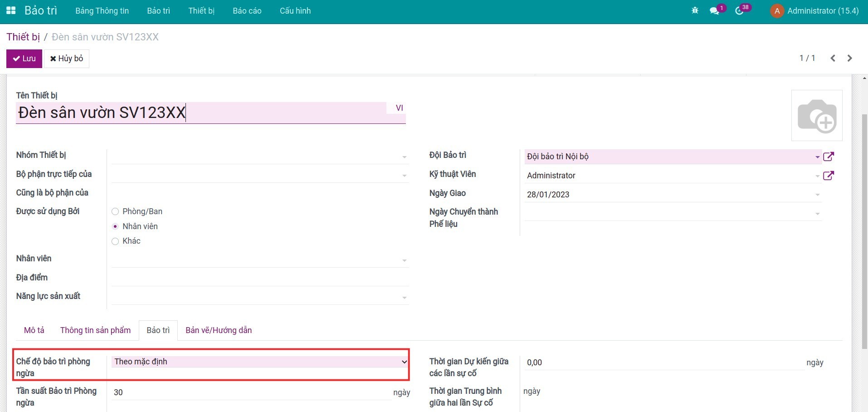Open the Nhóm Thiết bị dropdown
The width and height of the screenshot is (868, 412).
click(x=259, y=157)
